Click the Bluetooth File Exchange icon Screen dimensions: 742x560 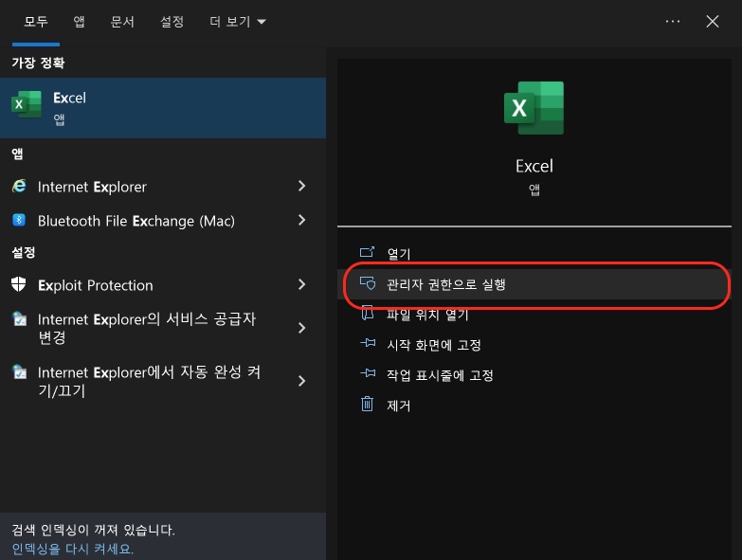point(19,220)
